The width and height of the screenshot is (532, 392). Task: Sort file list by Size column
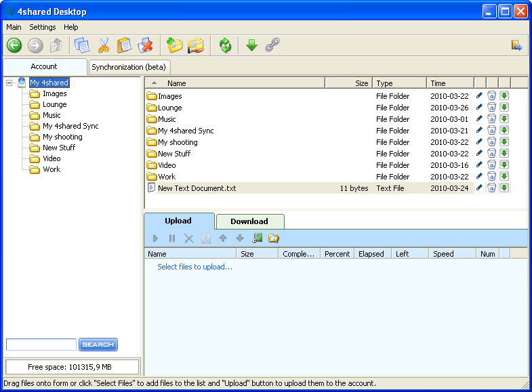click(x=348, y=83)
